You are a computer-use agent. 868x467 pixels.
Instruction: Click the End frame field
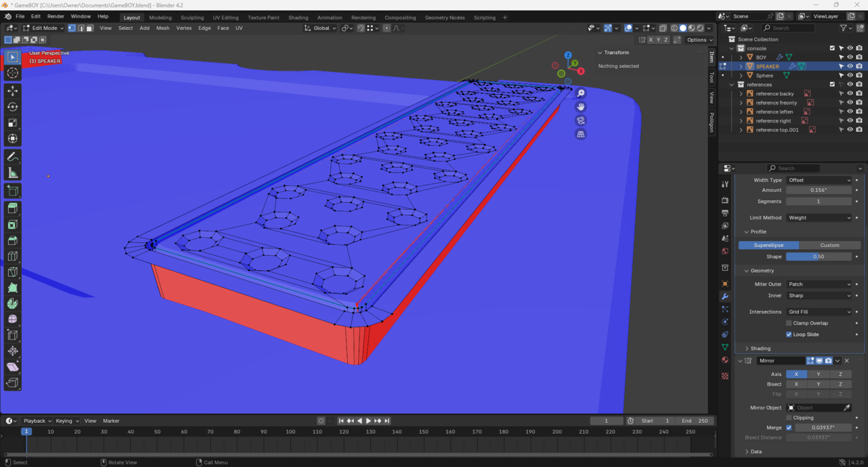coord(695,421)
